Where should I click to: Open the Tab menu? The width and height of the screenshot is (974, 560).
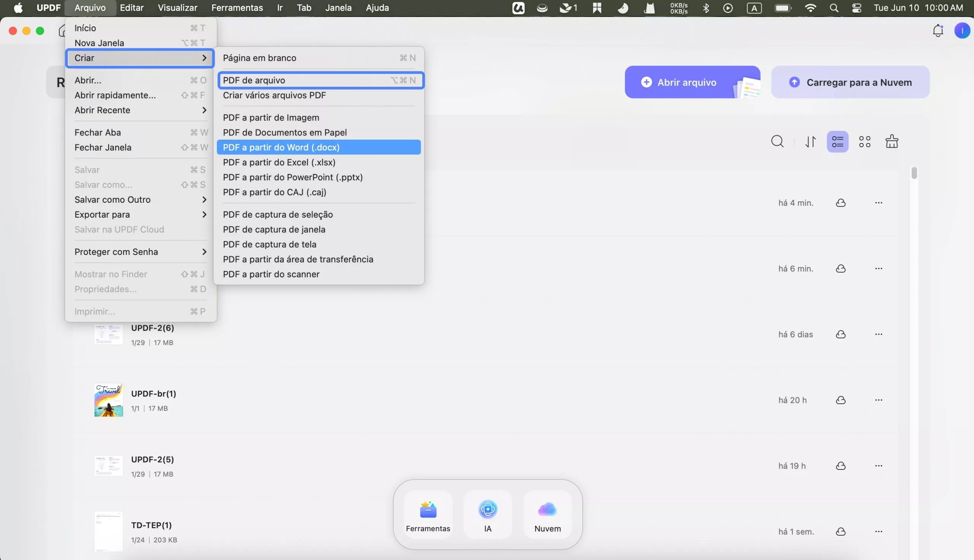[x=304, y=8]
